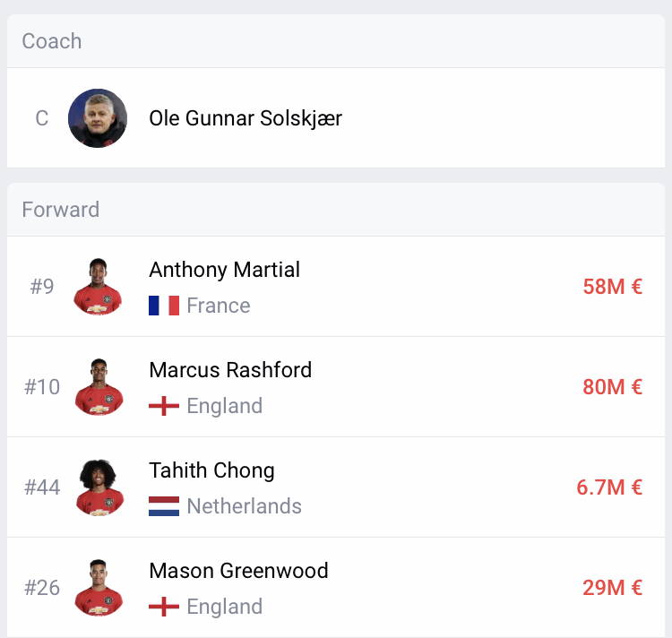Click the Coach section header
This screenshot has height=638, width=672.
(52, 41)
